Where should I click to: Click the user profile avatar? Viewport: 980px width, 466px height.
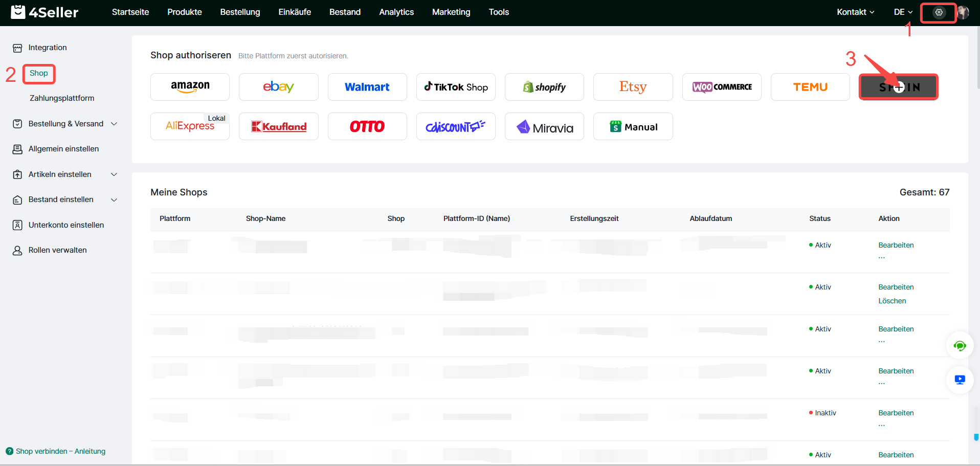tap(963, 12)
